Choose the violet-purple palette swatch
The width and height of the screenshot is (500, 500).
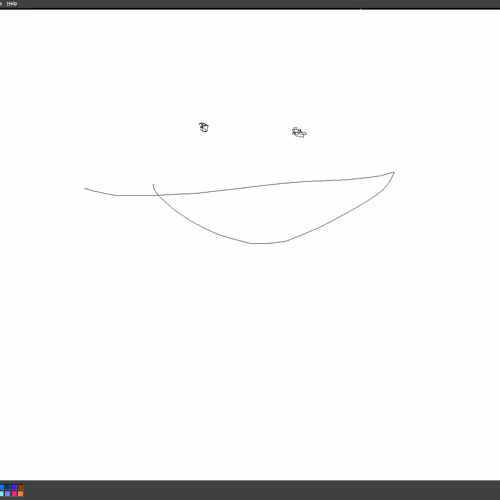(x=14, y=487)
